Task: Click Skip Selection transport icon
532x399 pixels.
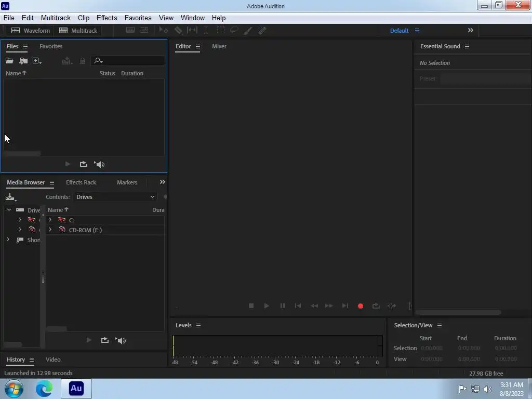Action: [392, 305]
